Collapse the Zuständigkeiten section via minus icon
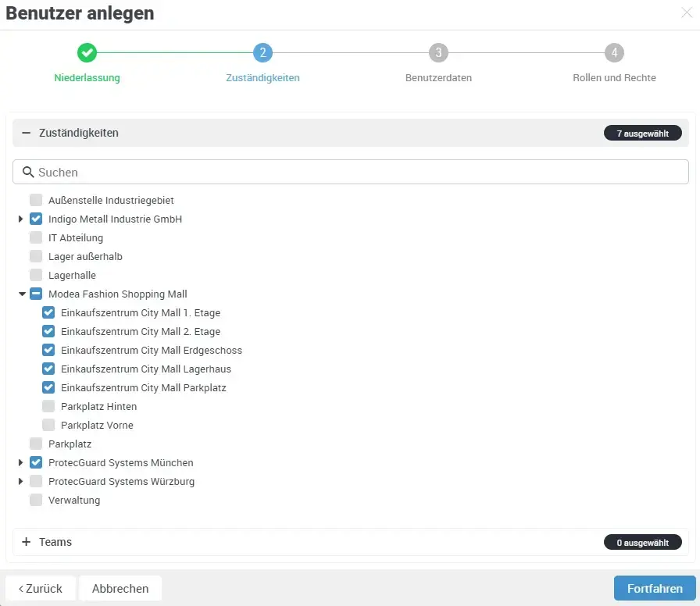This screenshot has width=700, height=606. click(x=26, y=133)
